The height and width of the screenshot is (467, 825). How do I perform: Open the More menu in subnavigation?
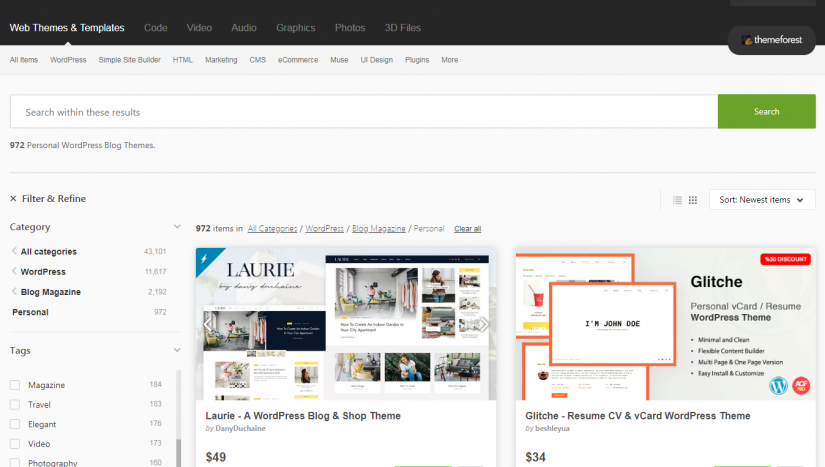[x=449, y=60]
